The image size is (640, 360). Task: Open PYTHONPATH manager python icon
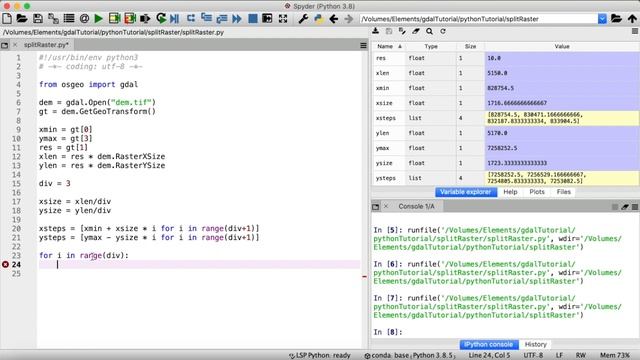318,18
